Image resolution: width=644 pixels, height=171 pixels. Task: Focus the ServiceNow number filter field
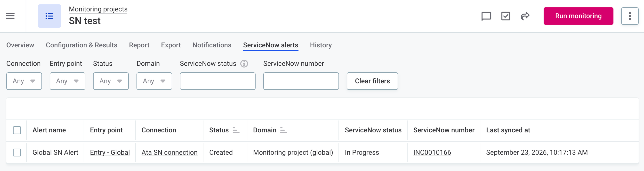[301, 81]
